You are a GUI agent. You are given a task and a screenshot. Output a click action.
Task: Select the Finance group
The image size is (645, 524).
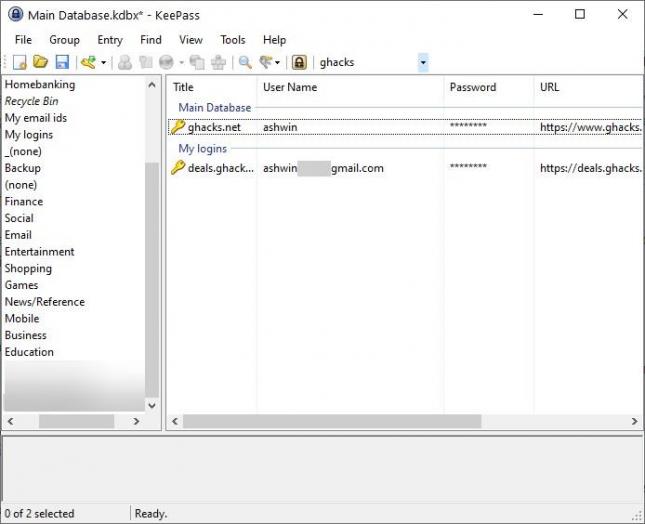click(24, 202)
